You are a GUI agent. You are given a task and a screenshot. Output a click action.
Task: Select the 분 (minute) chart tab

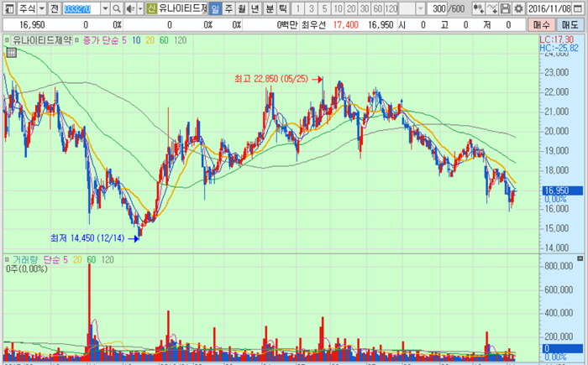point(269,8)
